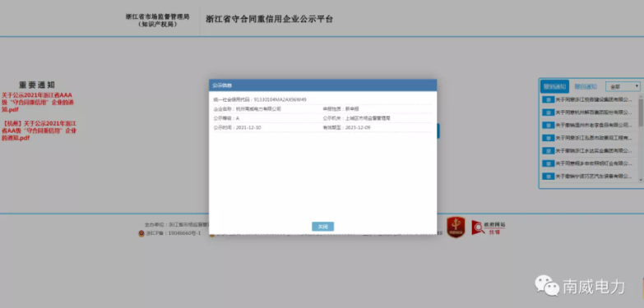Switch to the 撤销通知 tab
Image resolution: width=644 pixels, height=308 pixels.
click(554, 86)
